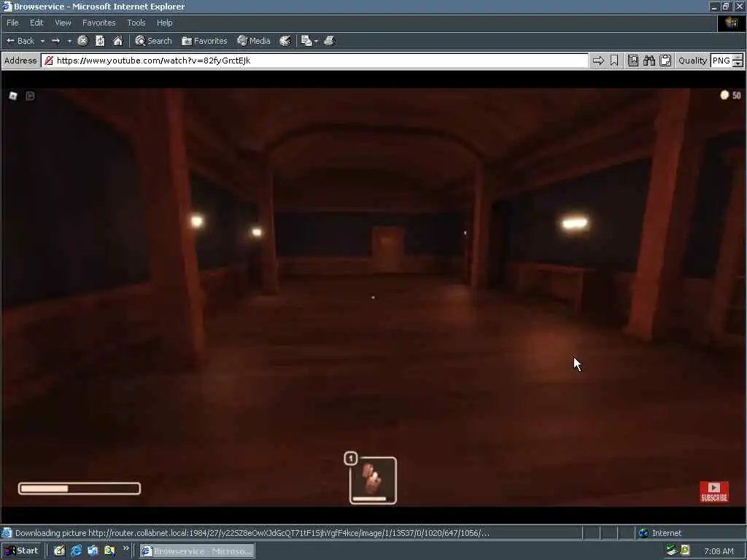Click the 7:08 AM clock
Image resolution: width=747 pixels, height=560 pixels.
(x=719, y=551)
